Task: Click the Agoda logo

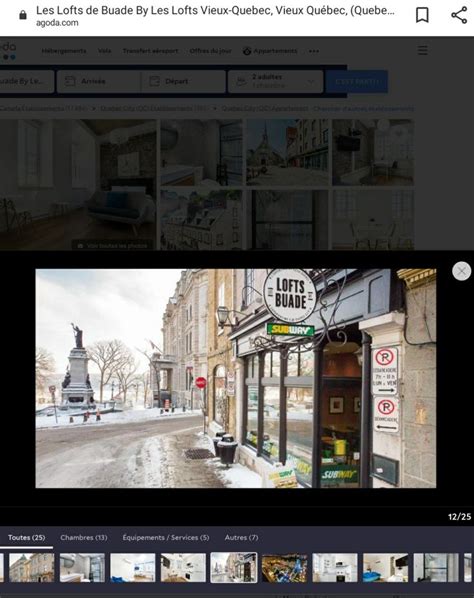Action: point(8,51)
